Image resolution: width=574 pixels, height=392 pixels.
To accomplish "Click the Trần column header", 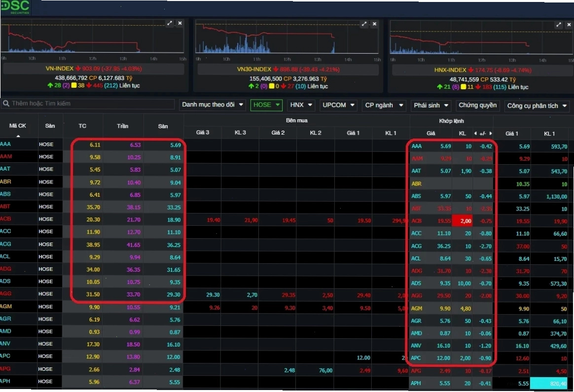I will [x=123, y=126].
